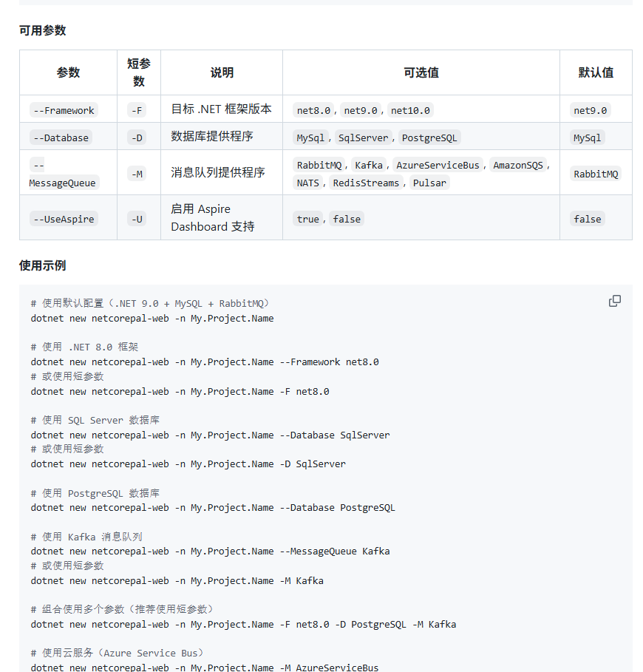643x672 pixels.
Task: Click the 可选值 column header
Action: pyautogui.click(x=421, y=72)
